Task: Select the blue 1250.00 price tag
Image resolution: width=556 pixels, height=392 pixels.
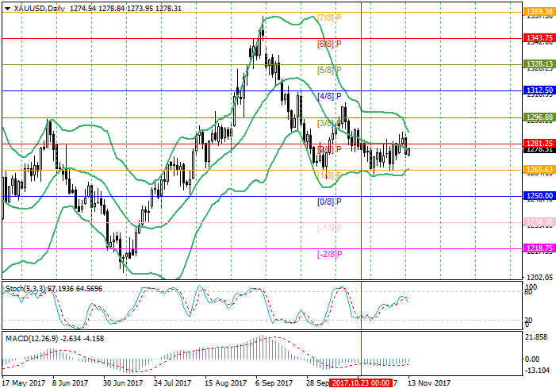Action: tap(539, 196)
